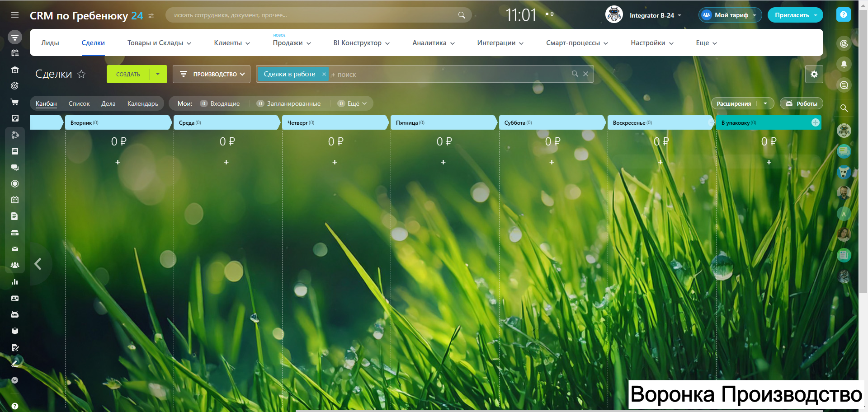Click the global search magnifier icon

(x=462, y=15)
